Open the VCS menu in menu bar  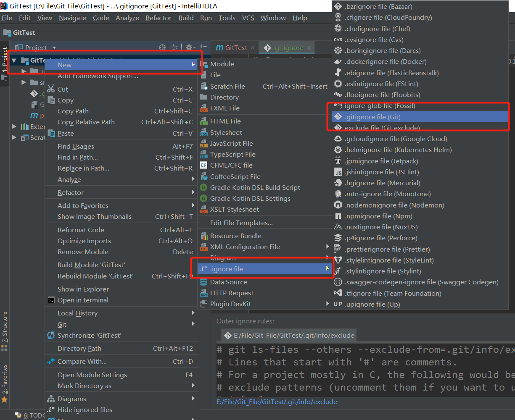(x=248, y=18)
